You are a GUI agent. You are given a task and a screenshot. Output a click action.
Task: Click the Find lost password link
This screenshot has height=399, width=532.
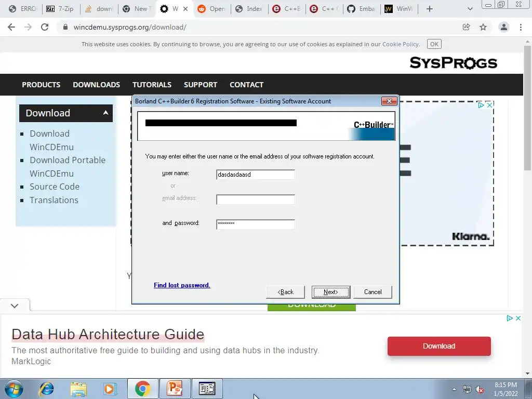(182, 285)
